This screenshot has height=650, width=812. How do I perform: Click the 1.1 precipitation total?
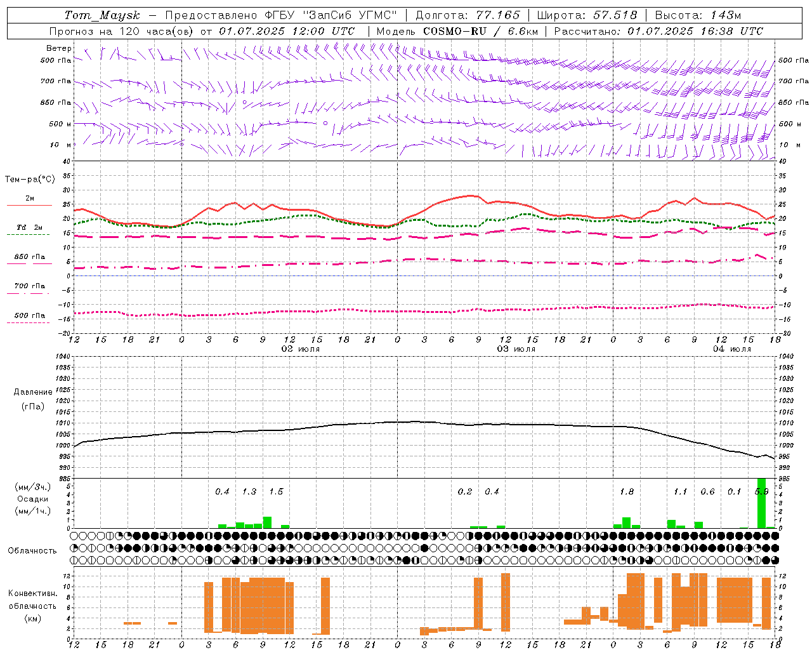pos(681,492)
